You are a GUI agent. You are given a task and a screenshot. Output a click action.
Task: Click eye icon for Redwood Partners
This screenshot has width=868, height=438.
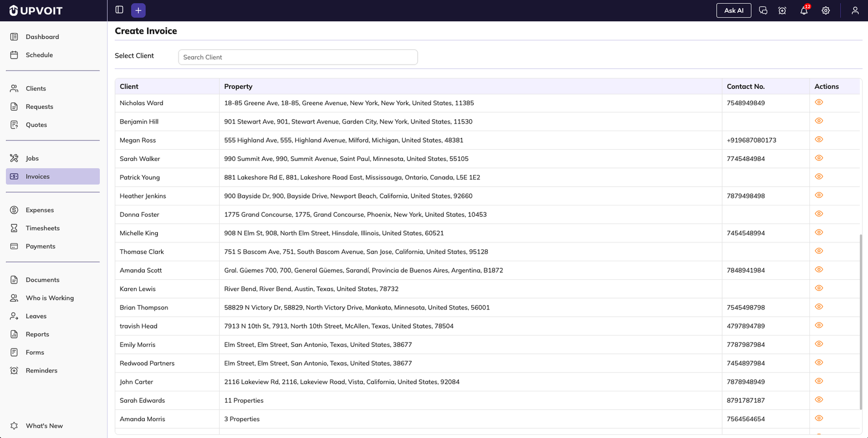pos(819,363)
